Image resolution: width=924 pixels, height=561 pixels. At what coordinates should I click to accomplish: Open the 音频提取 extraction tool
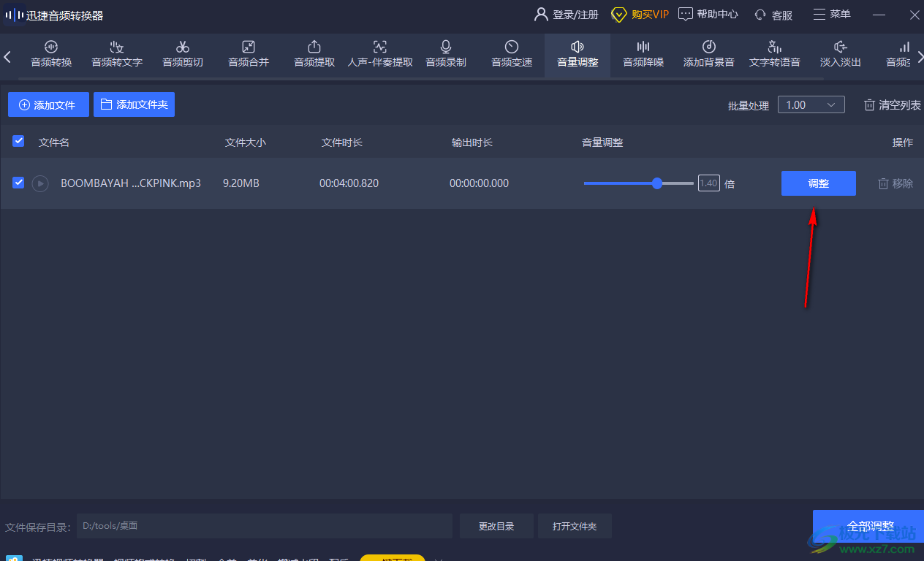314,55
